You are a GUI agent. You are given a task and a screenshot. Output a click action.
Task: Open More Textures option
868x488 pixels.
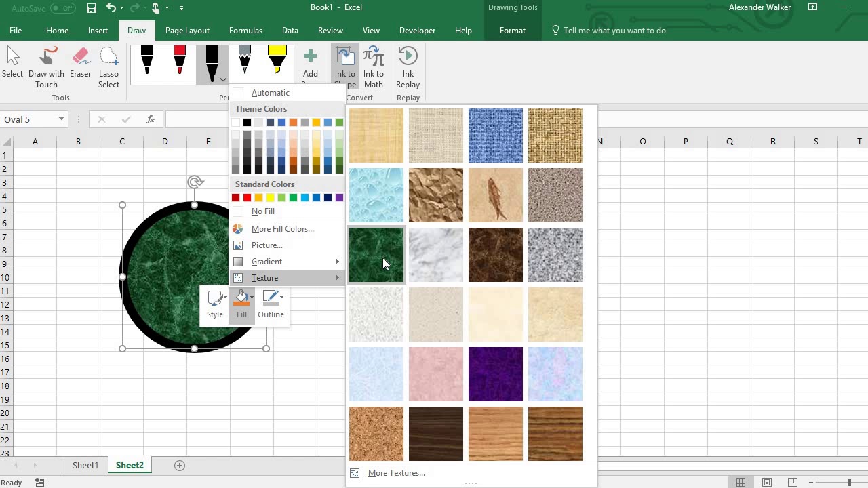coord(396,473)
